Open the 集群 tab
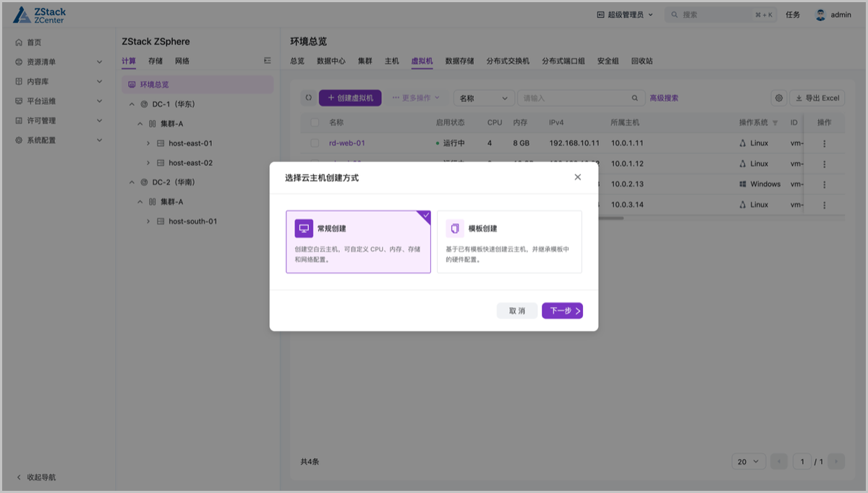 pos(365,62)
